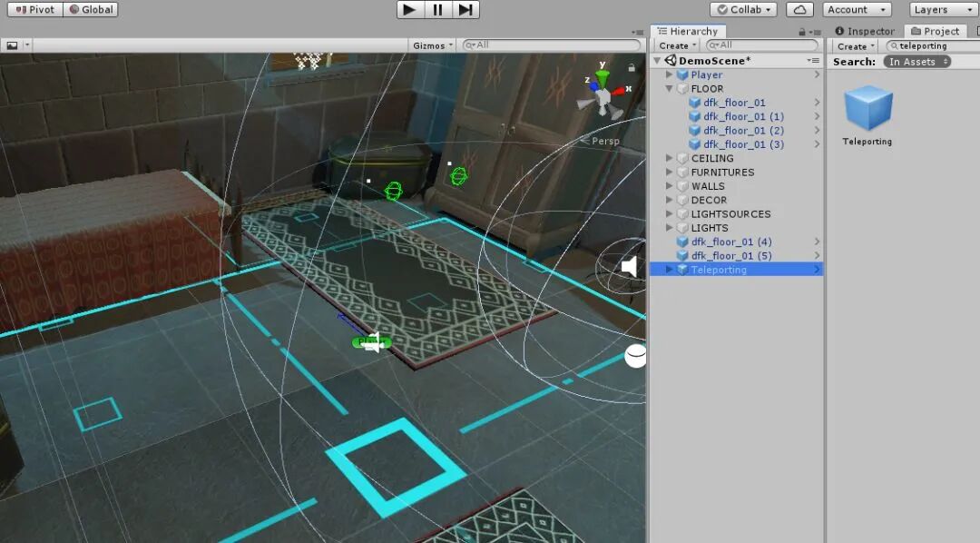Select dfk_floor_01 (2) in Hierarchy
Viewport: 980px width, 543px height.
[x=744, y=130]
